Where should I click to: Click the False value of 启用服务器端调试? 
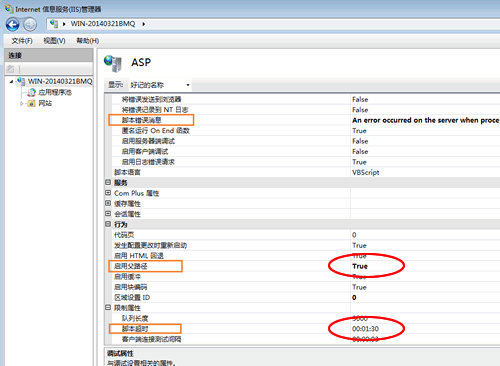point(360,141)
